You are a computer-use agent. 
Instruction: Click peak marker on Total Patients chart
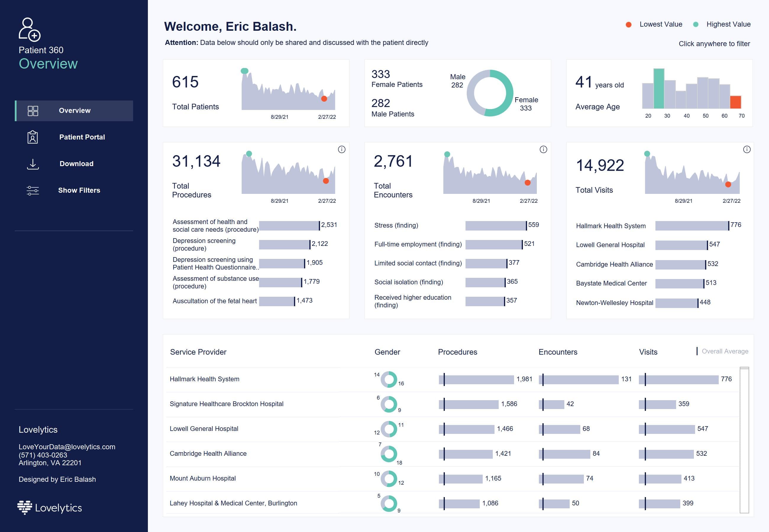(244, 71)
